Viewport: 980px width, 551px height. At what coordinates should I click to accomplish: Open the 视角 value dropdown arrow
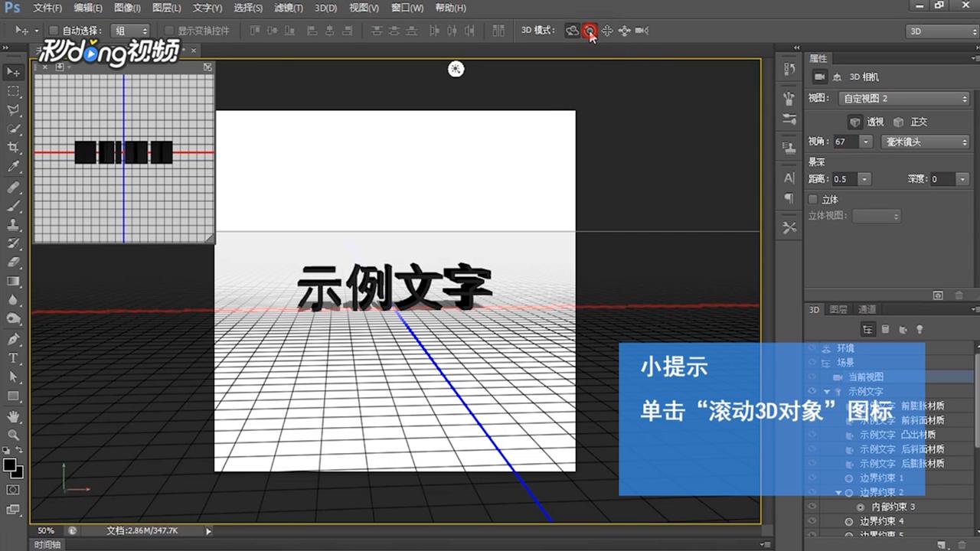tap(865, 142)
